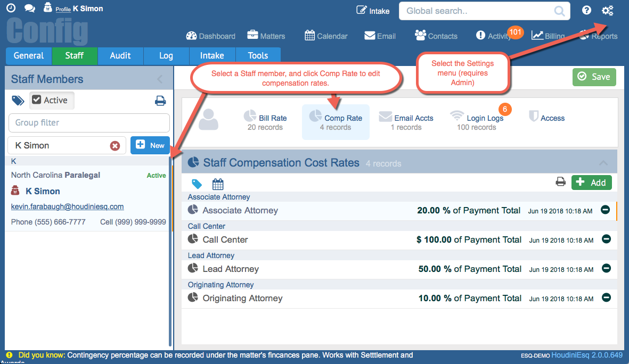Open the Calendar menu

click(326, 36)
